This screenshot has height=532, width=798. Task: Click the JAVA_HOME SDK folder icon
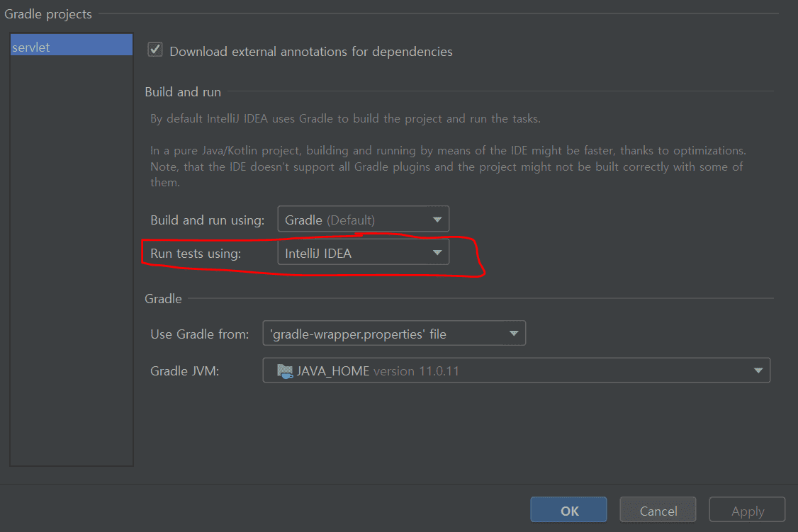(x=285, y=370)
